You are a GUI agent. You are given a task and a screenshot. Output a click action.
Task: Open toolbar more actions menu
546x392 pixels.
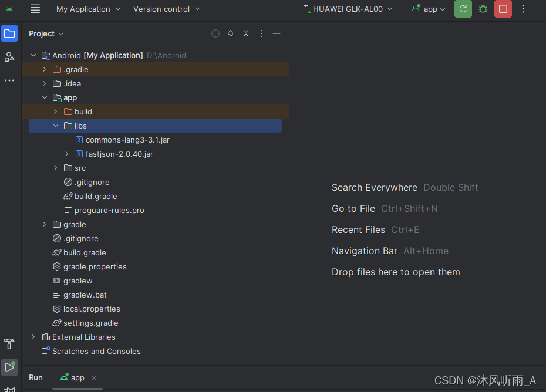[523, 9]
